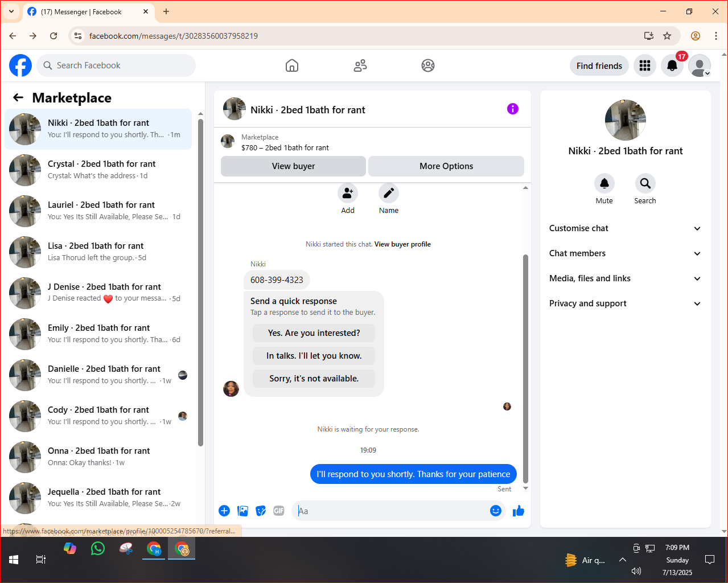
Task: Click the browser reload button
Action: [x=54, y=36]
